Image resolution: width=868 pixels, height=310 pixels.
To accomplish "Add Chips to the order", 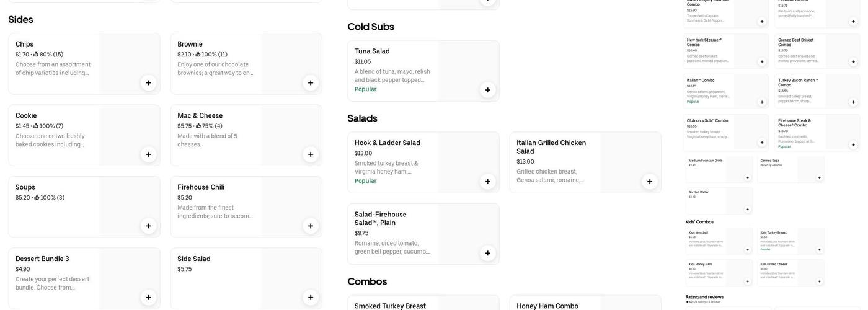I will tap(148, 83).
